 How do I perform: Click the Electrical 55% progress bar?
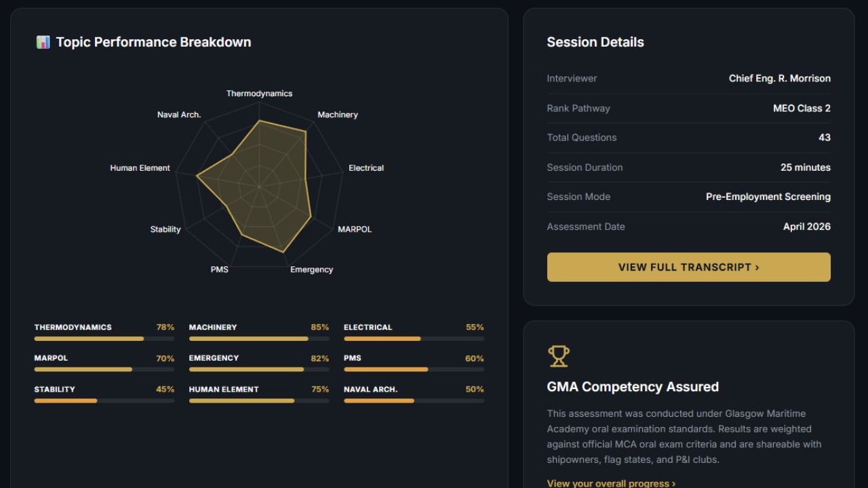(x=414, y=338)
